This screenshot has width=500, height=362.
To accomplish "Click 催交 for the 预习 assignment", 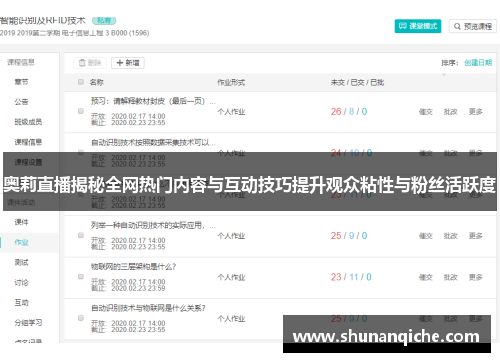I will (426, 112).
